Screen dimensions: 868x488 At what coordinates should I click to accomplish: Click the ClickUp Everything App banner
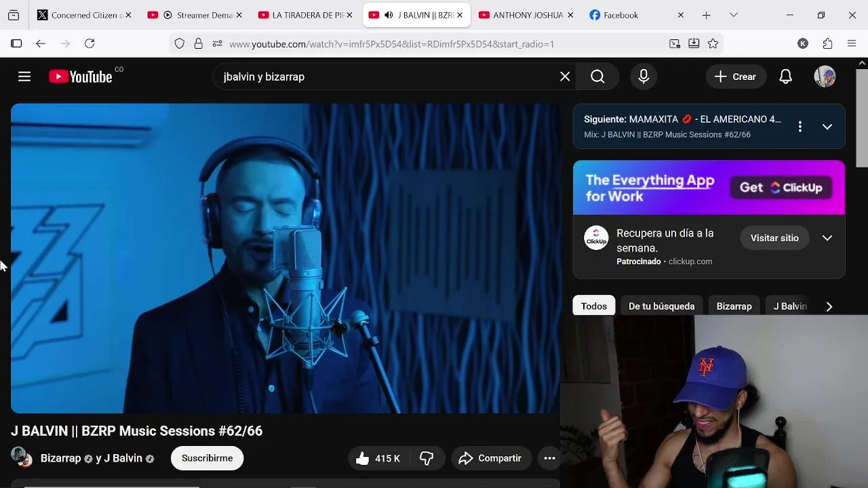709,188
